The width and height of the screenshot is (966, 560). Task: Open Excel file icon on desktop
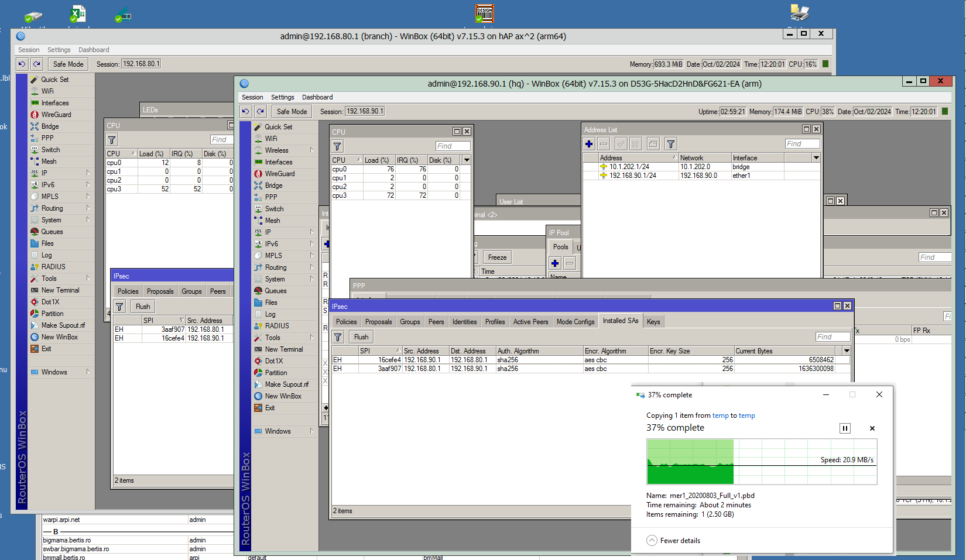tap(78, 15)
